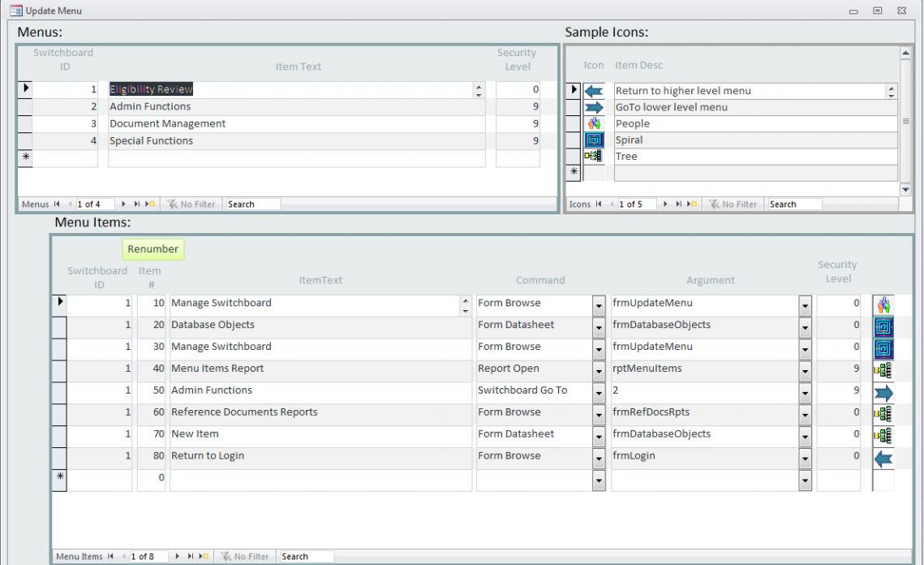Click the Search box in Menus navigator
924x565 pixels.
click(253, 204)
